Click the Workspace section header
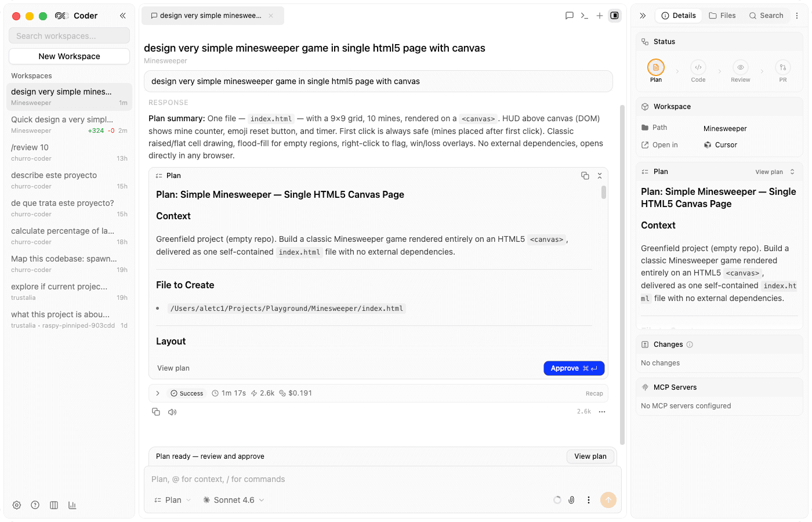 pos(719,107)
